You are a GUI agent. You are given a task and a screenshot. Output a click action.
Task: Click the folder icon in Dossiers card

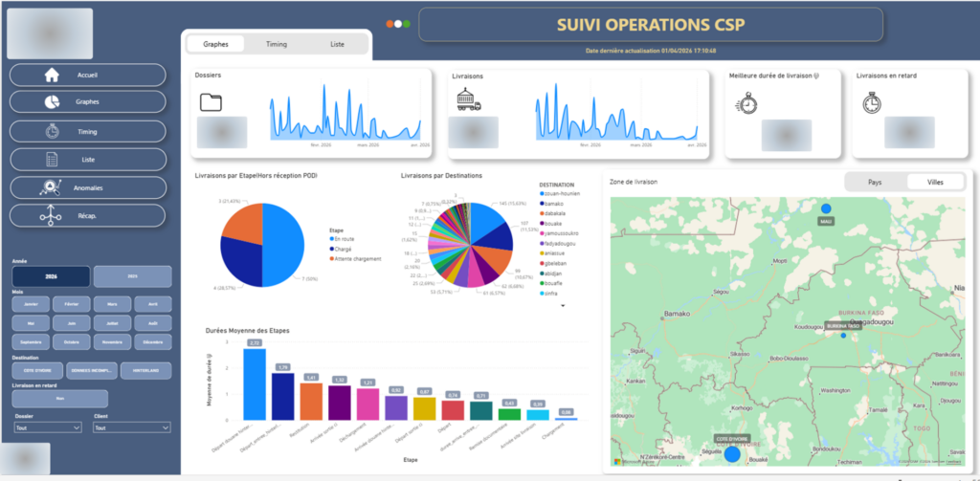click(x=212, y=102)
